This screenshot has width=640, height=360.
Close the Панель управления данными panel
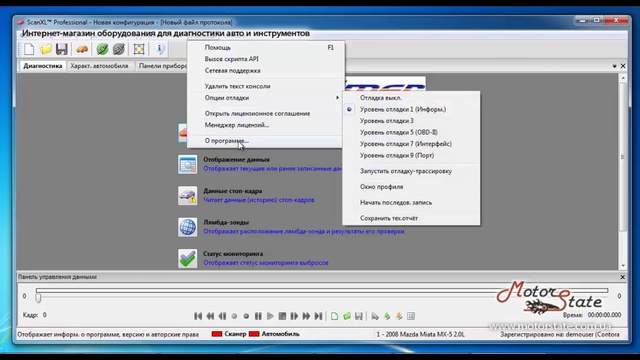click(622, 277)
